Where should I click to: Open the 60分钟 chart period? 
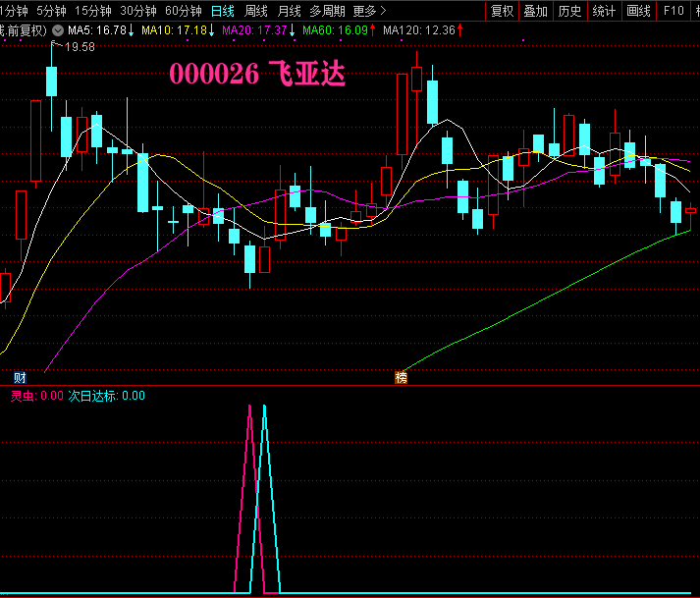pyautogui.click(x=184, y=11)
